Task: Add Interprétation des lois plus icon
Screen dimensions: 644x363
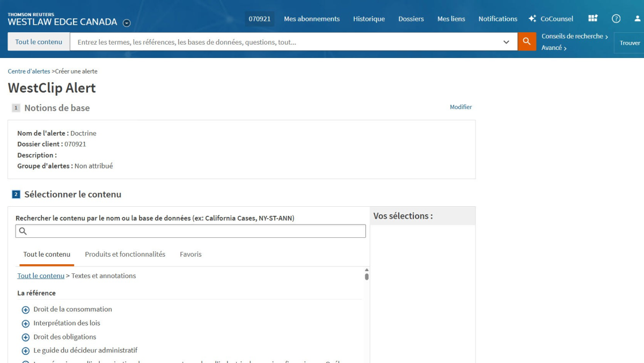Action: (x=25, y=324)
